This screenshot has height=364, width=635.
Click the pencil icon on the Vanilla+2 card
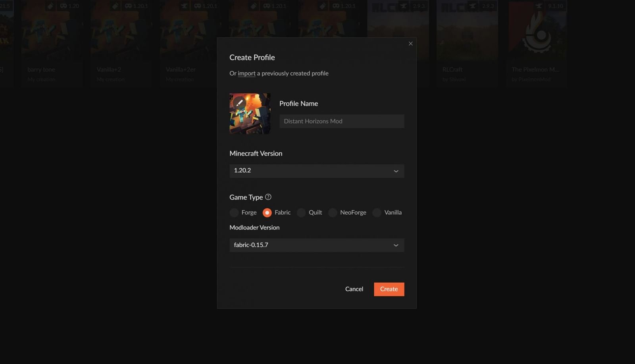(115, 6)
